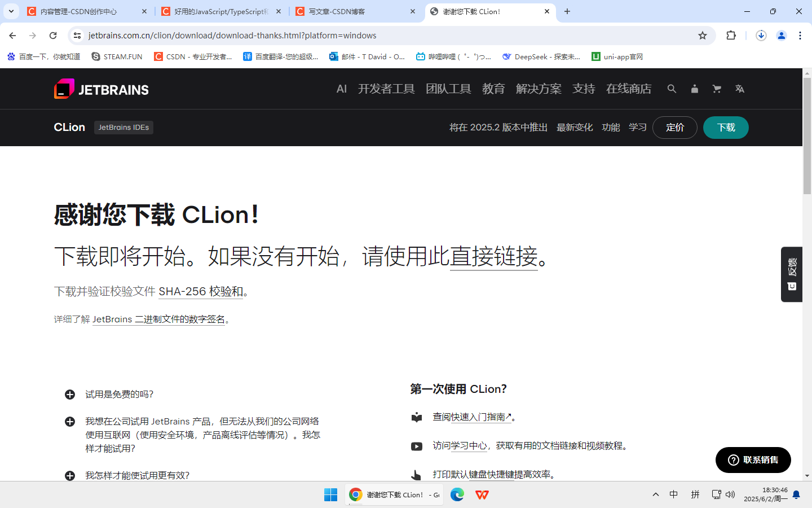Open the SHA-256 校验和 link
Viewport: 812px width, 508px height.
click(x=201, y=291)
